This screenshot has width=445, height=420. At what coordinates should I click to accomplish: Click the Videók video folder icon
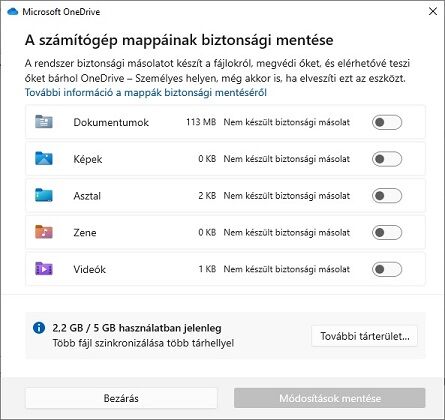click(44, 268)
